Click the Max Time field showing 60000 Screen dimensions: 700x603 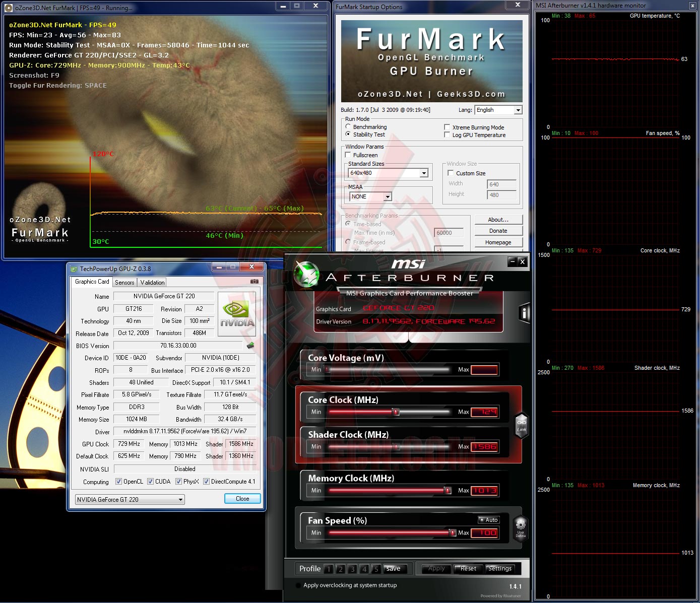point(449,233)
